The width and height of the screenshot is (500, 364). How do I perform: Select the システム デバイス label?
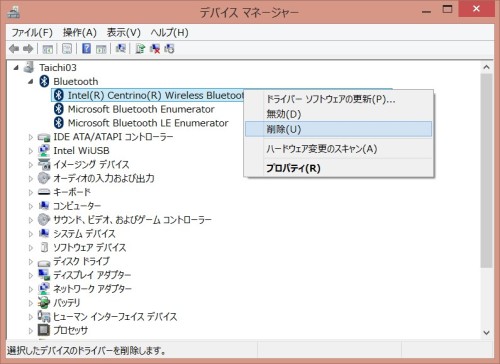coord(84,234)
